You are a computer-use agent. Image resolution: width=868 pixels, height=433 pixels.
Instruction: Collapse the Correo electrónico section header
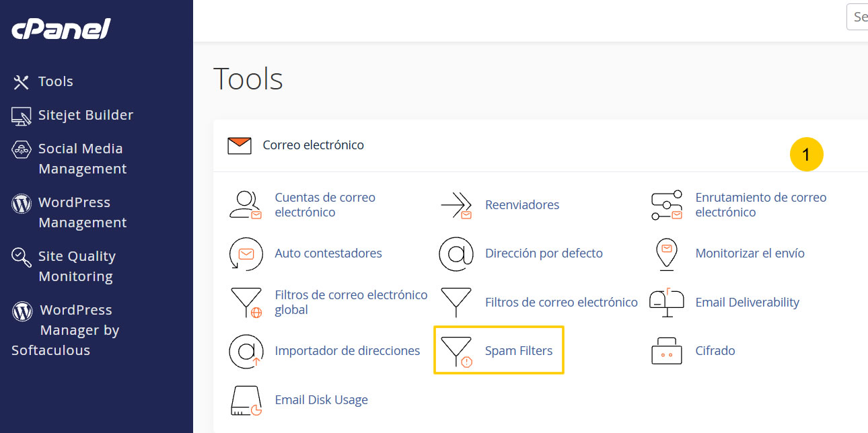540,145
